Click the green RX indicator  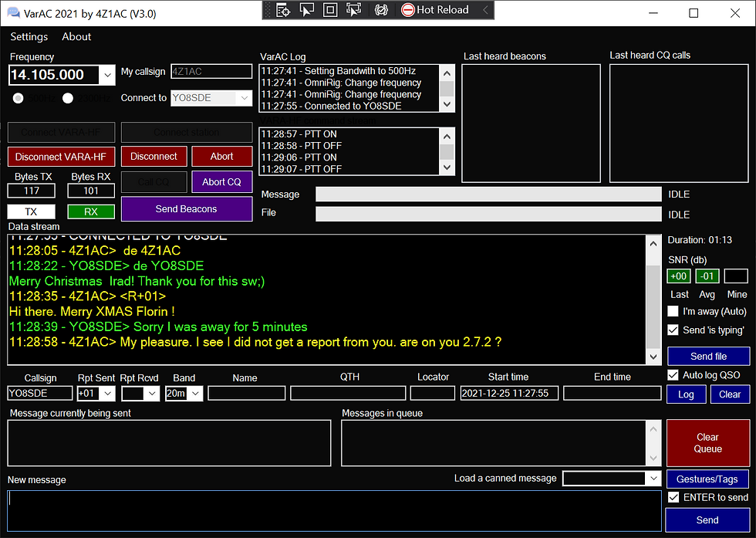(x=91, y=211)
